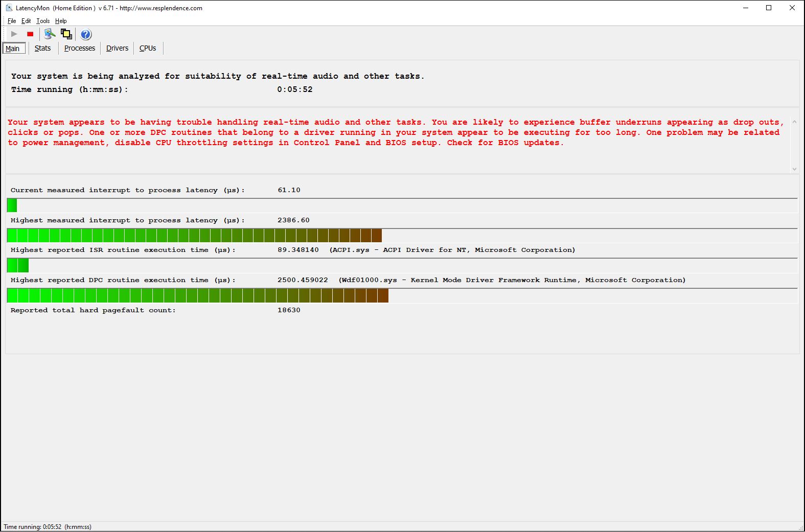Open the Help menu
Viewport: 805px width, 532px height.
click(61, 21)
